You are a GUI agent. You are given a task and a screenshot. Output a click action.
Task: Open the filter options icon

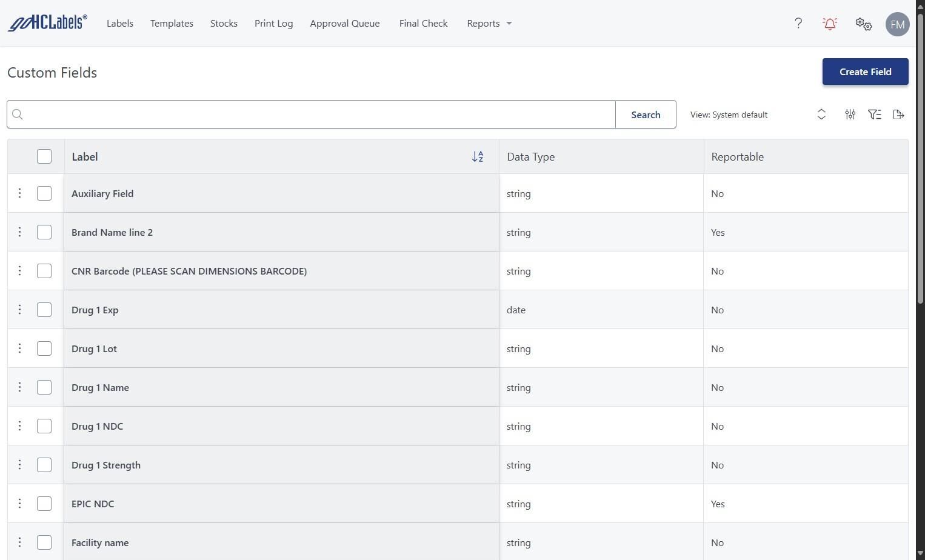pyautogui.click(x=874, y=115)
